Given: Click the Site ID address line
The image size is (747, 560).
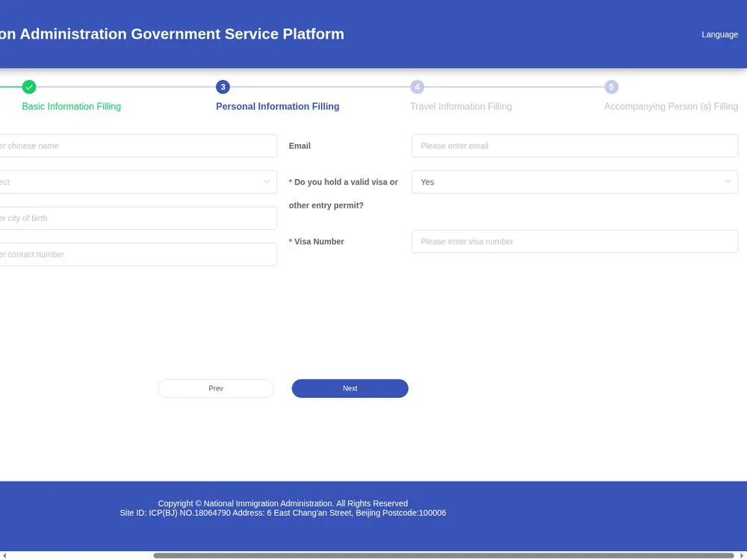Looking at the screenshot, I should pos(282,513).
